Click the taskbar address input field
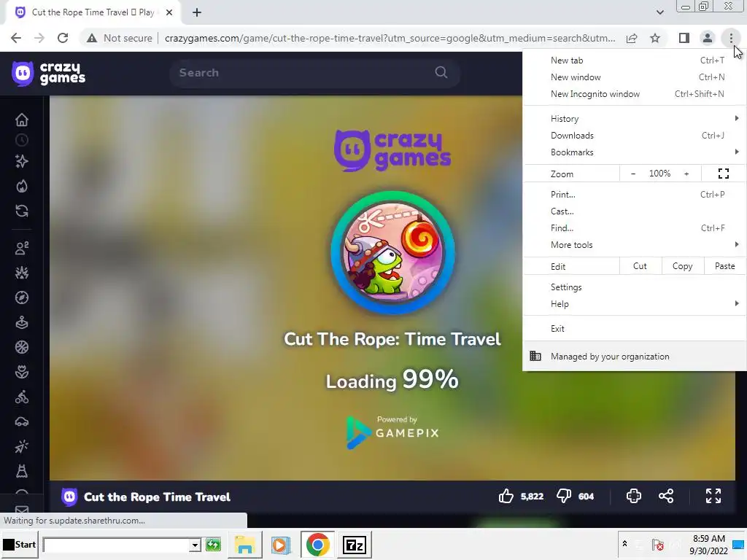The height and width of the screenshot is (560, 747). [x=116, y=545]
